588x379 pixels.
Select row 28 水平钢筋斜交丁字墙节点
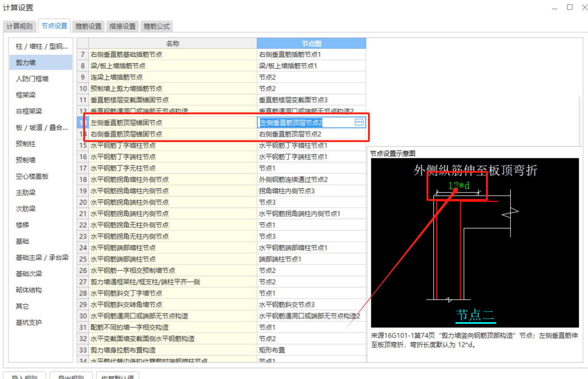click(x=173, y=293)
